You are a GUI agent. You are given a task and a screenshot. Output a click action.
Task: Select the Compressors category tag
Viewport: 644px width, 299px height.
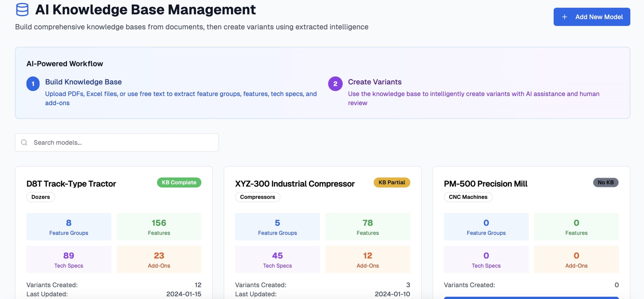pyautogui.click(x=258, y=197)
